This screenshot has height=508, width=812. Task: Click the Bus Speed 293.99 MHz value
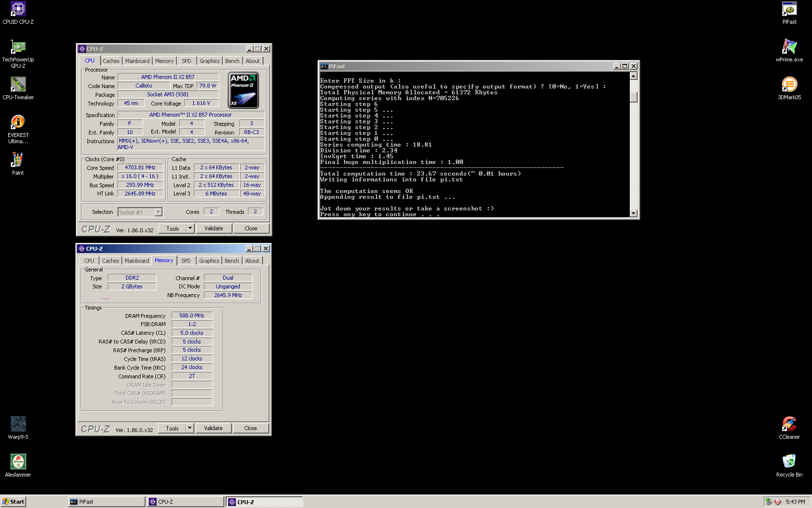140,185
